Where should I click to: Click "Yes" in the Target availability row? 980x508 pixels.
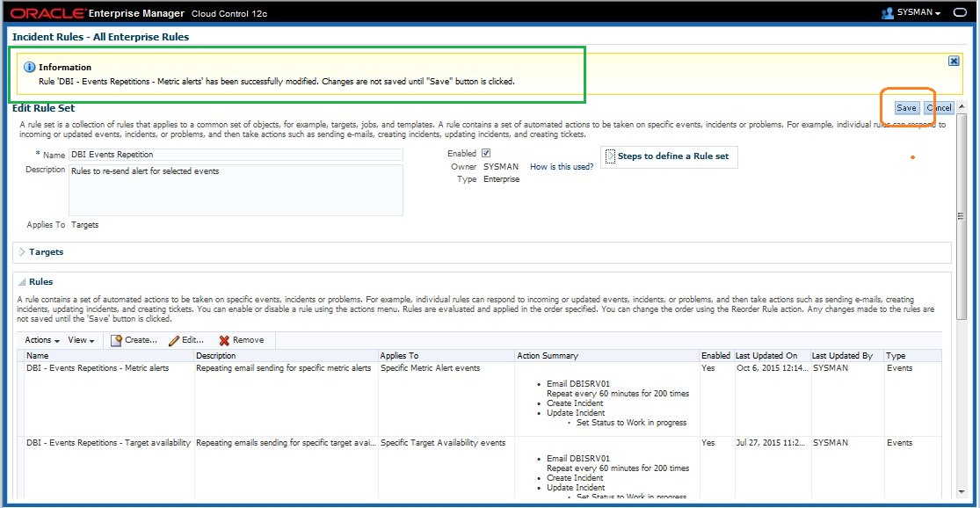coord(708,442)
